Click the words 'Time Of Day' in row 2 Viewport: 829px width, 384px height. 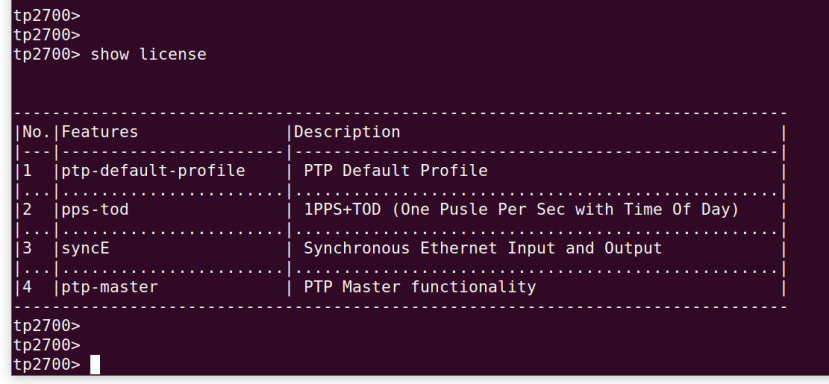[x=680, y=210]
